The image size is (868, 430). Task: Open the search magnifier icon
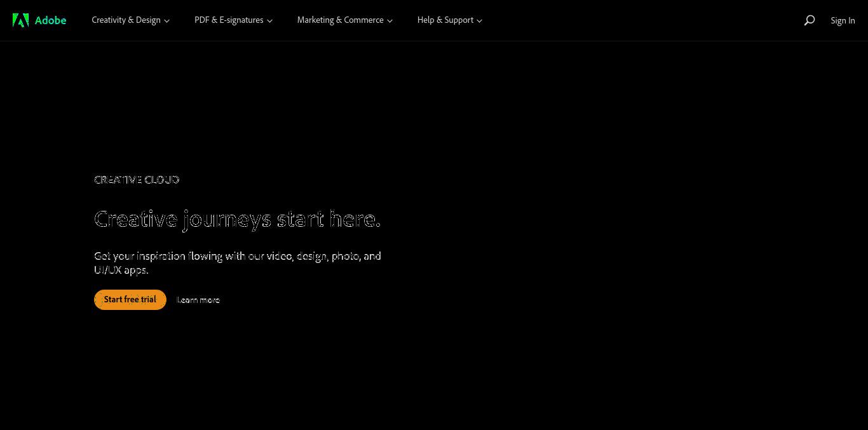pos(809,20)
